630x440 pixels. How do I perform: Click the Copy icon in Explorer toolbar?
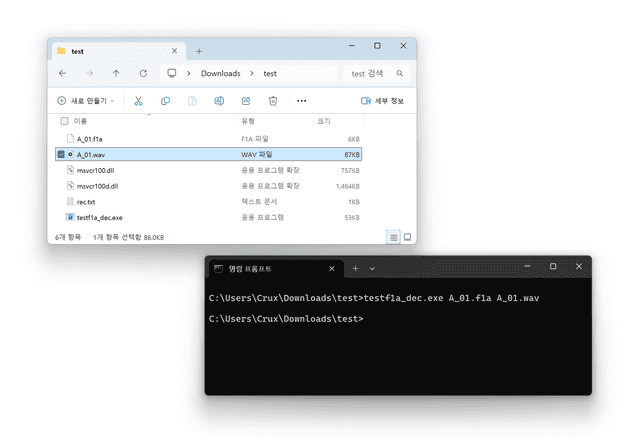tap(165, 101)
